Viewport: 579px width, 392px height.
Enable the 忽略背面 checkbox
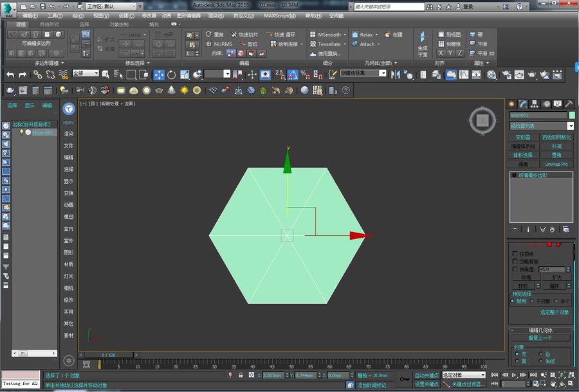pyautogui.click(x=515, y=261)
